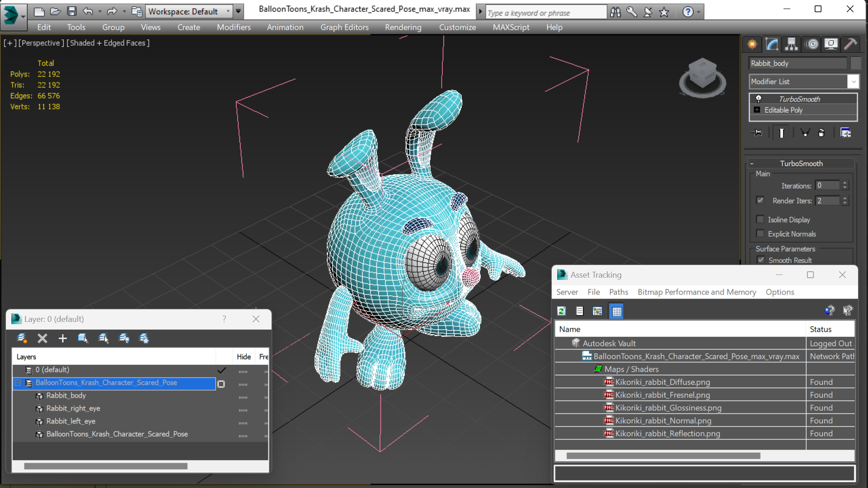This screenshot has width=868, height=488.
Task: Click the [Shaded + Edged Faces] viewport label
Action: click(108, 43)
